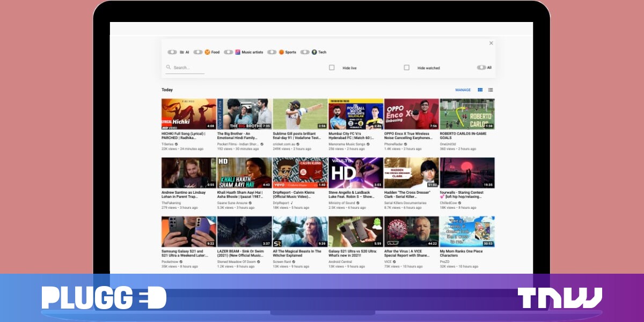Screen dimensions: 644x322
Task: Click the Music artists category icon
Action: (238, 52)
